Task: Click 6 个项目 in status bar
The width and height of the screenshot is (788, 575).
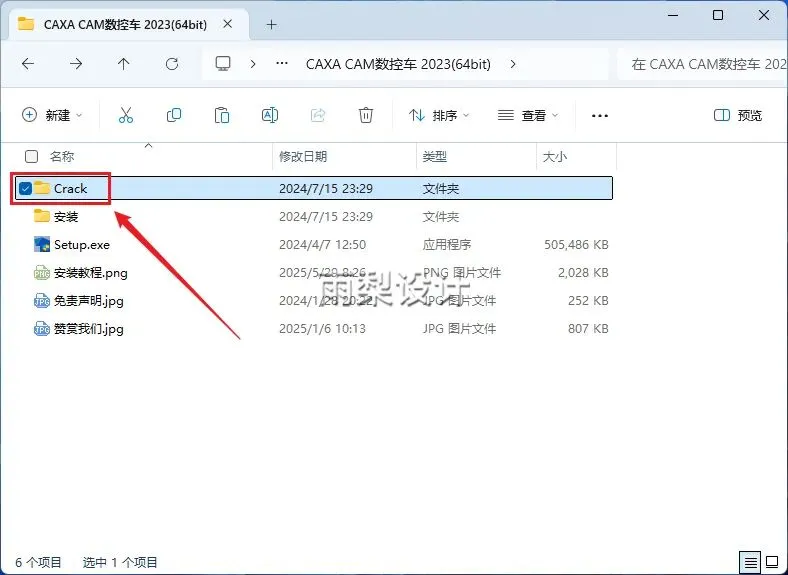Action: point(39,562)
